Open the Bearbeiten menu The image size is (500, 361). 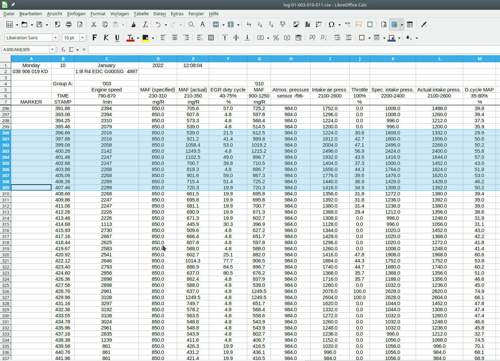[31, 14]
